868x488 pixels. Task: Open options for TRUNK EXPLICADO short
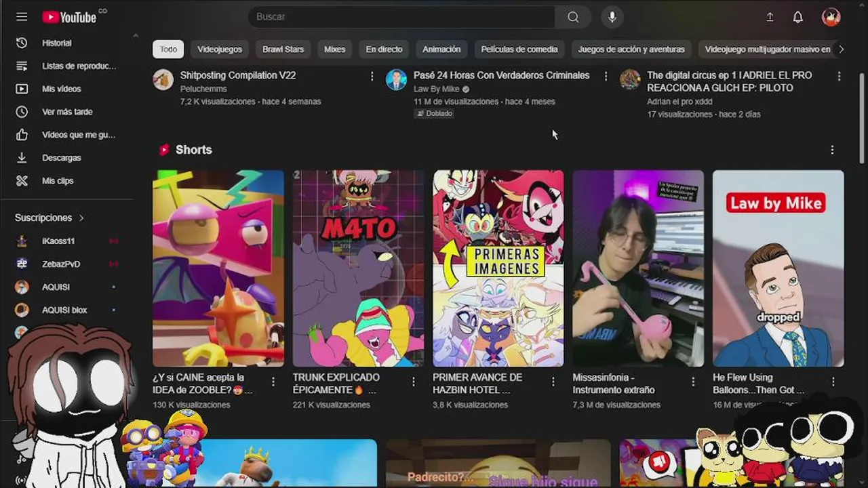(414, 382)
